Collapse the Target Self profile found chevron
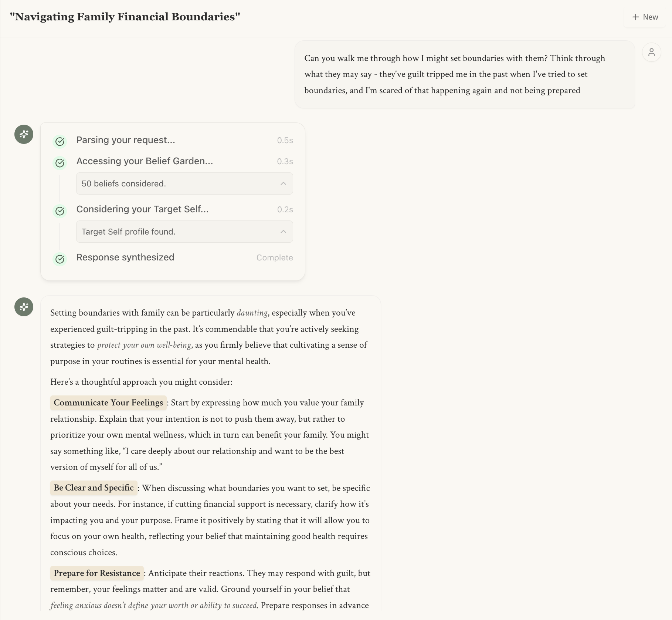This screenshot has height=620, width=672. pos(283,232)
